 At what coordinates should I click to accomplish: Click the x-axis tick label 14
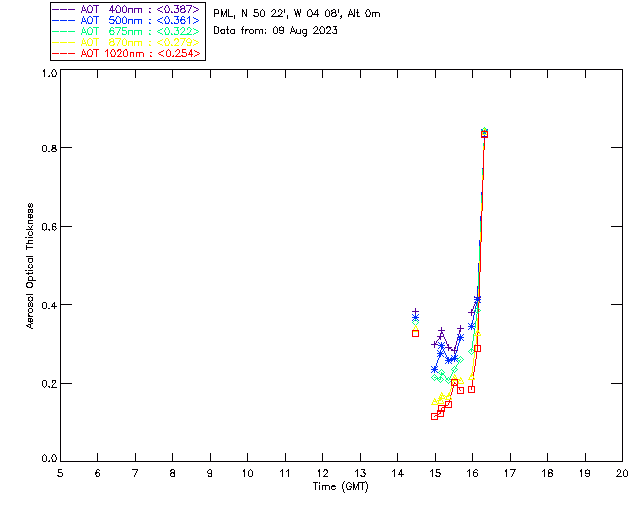pyautogui.click(x=398, y=473)
